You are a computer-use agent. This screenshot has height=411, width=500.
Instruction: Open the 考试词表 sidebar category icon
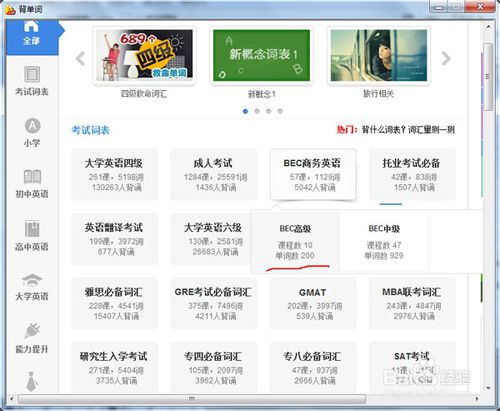[x=32, y=74]
